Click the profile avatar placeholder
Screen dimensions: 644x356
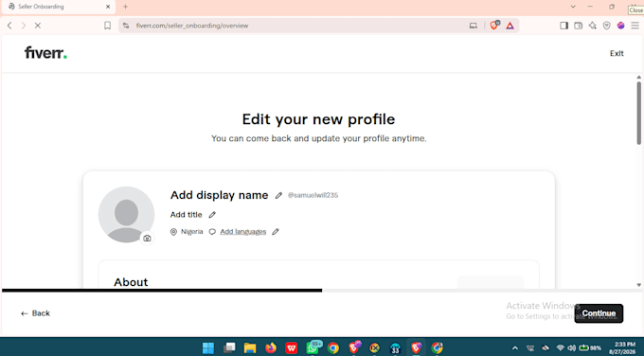(x=126, y=214)
